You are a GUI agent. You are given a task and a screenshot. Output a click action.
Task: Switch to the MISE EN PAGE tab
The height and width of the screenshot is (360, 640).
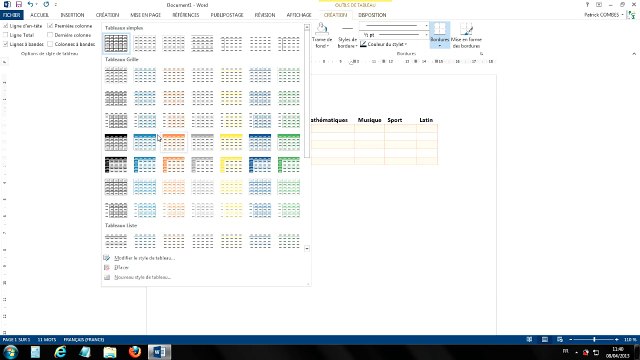point(145,15)
